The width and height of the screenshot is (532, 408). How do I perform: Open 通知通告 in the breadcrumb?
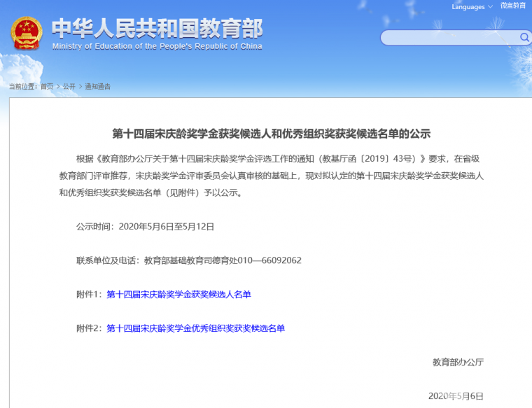97,87
